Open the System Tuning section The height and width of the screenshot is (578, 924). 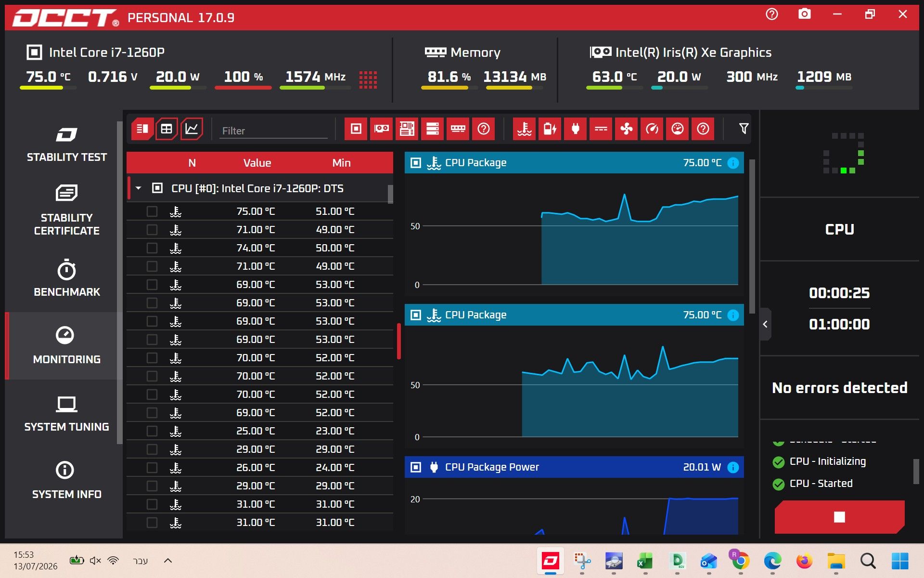66,413
